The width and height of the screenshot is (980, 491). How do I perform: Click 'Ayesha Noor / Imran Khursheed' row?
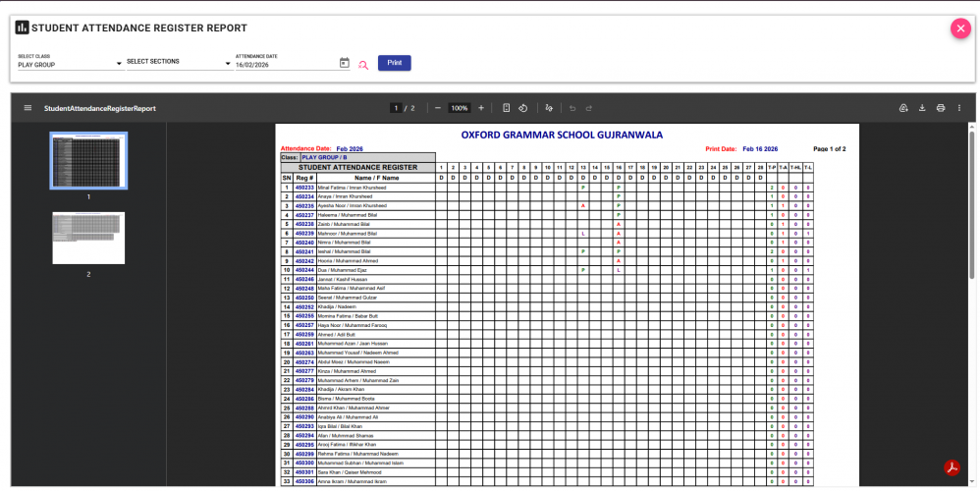(x=547, y=205)
